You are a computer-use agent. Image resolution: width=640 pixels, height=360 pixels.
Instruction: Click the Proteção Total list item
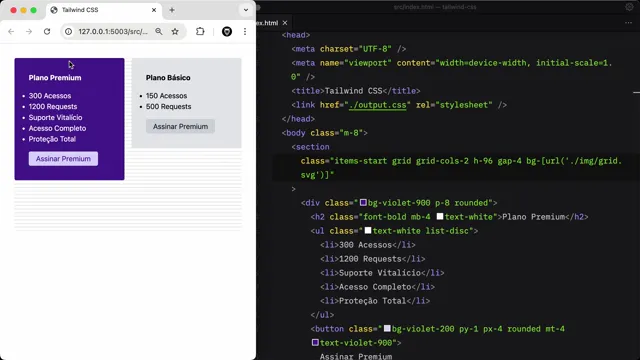(x=52, y=139)
